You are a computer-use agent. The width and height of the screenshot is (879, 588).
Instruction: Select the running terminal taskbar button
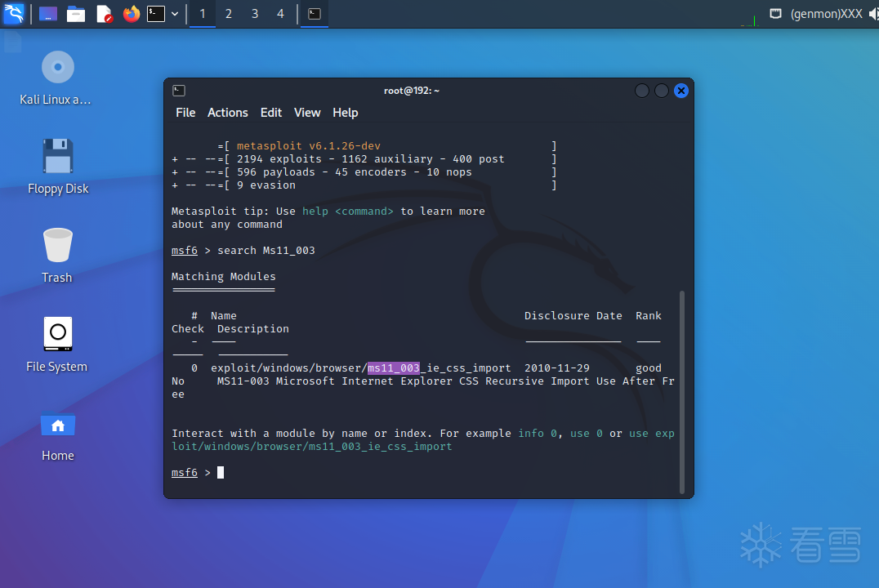[x=315, y=13]
